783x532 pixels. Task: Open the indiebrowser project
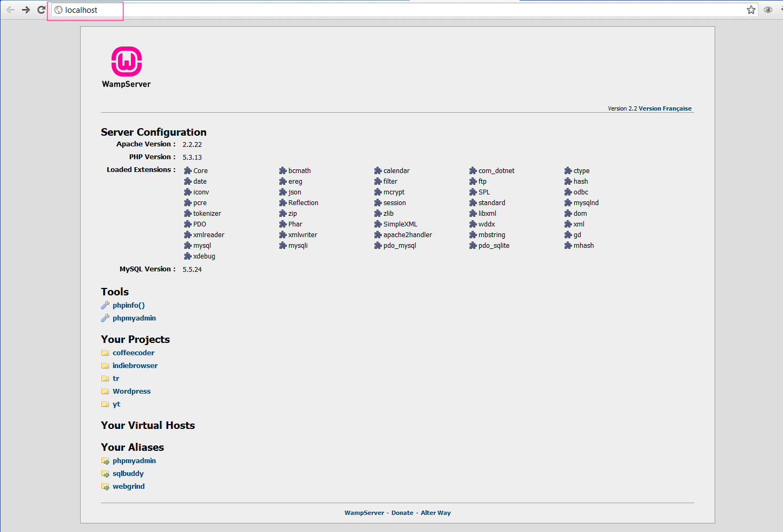click(x=135, y=366)
